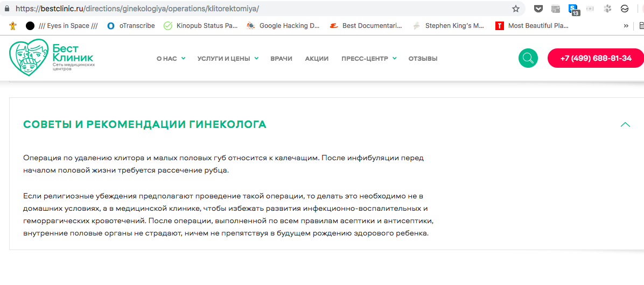Open the orange figure bookmark icon
This screenshot has width=644, height=285.
[13, 25]
